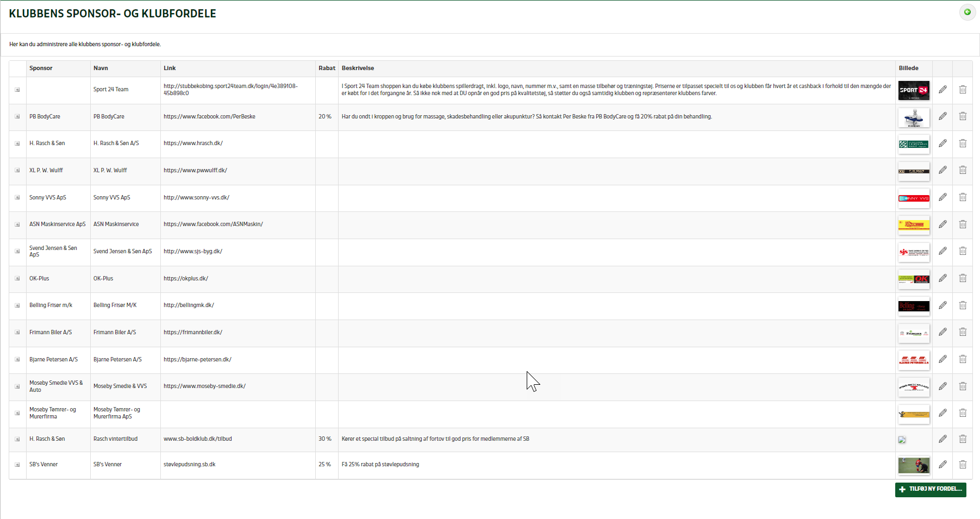This screenshot has height=519, width=980.
Task: Expand the Frimann Biler A/S row details
Action: (x=17, y=332)
